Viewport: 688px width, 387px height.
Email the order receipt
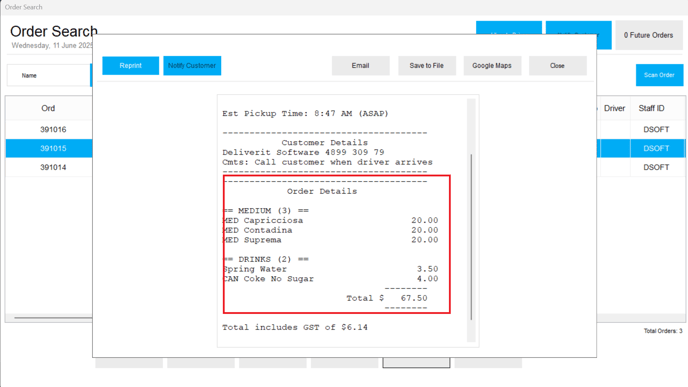360,65
